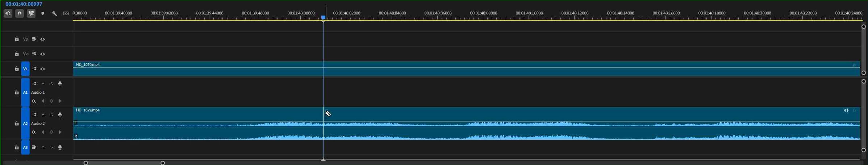Select the Audio 2 track name
Image resolution: width=868 pixels, height=165 pixels.
pos(38,123)
